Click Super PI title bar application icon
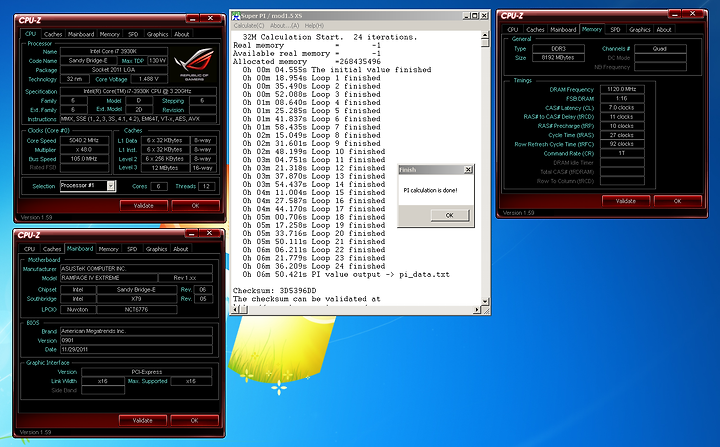 tap(236, 16)
